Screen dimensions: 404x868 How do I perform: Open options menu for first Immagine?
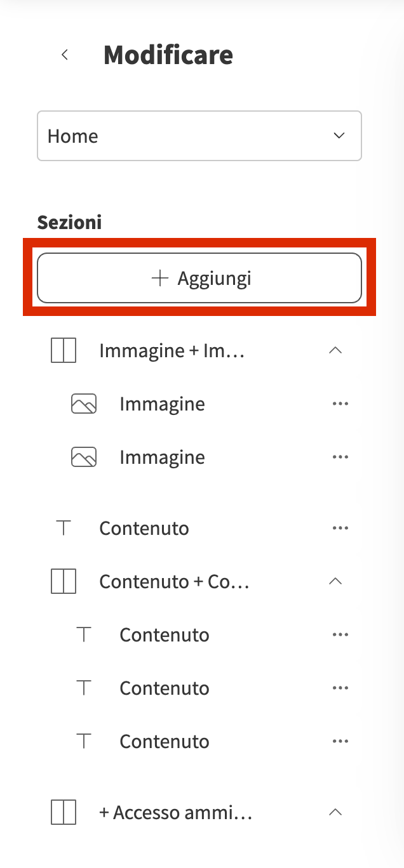340,404
